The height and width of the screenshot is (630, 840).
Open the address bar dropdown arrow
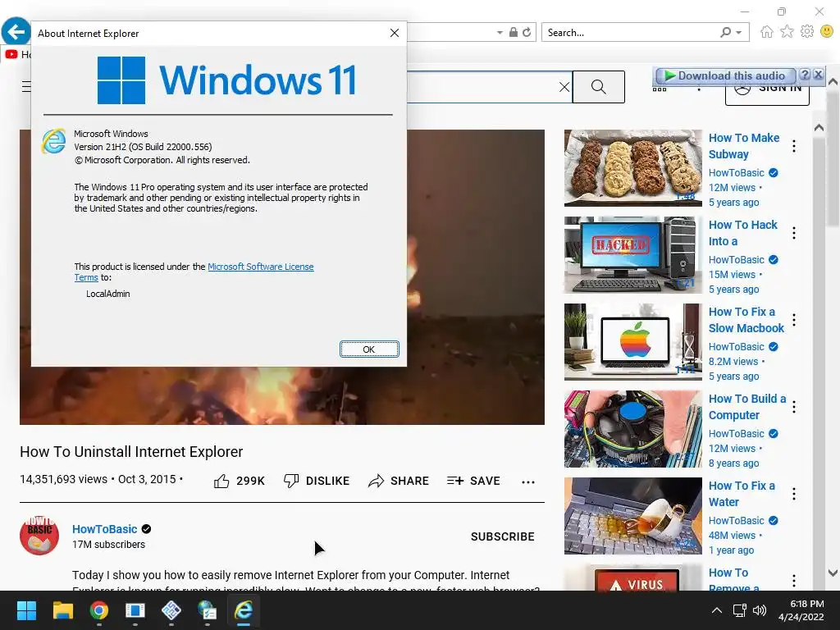tap(500, 33)
